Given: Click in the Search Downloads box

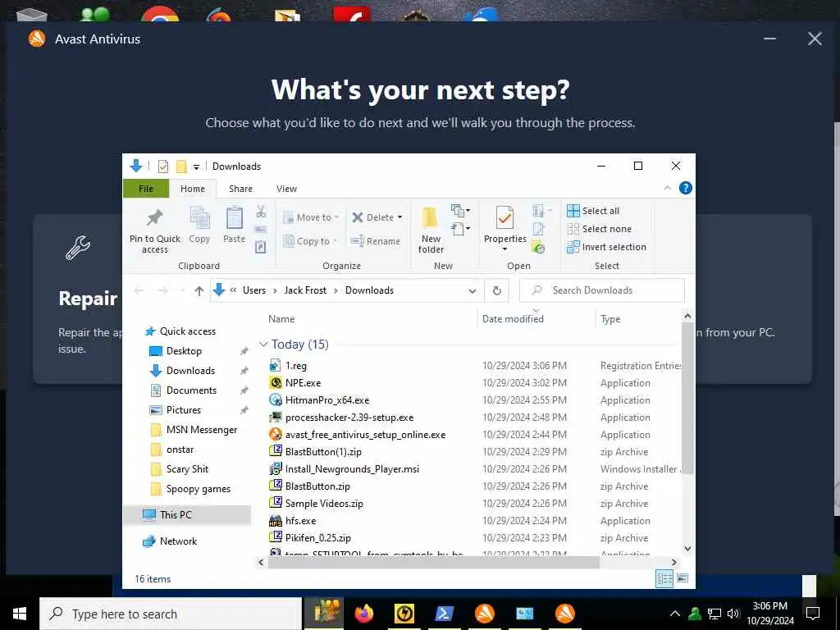Looking at the screenshot, I should (601, 290).
